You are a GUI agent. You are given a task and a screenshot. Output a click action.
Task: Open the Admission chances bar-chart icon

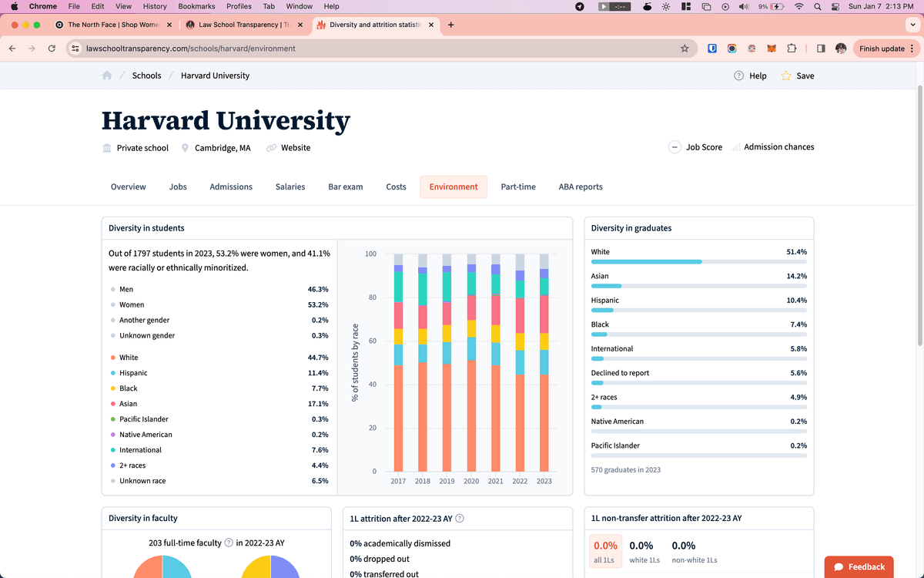click(737, 146)
